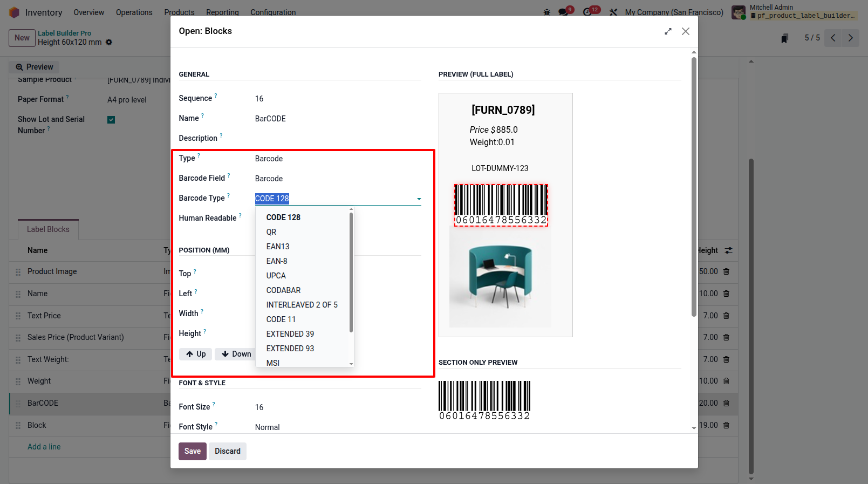The width and height of the screenshot is (868, 484).
Task: Open the Odoo Inventory app icon
Action: click(x=14, y=12)
